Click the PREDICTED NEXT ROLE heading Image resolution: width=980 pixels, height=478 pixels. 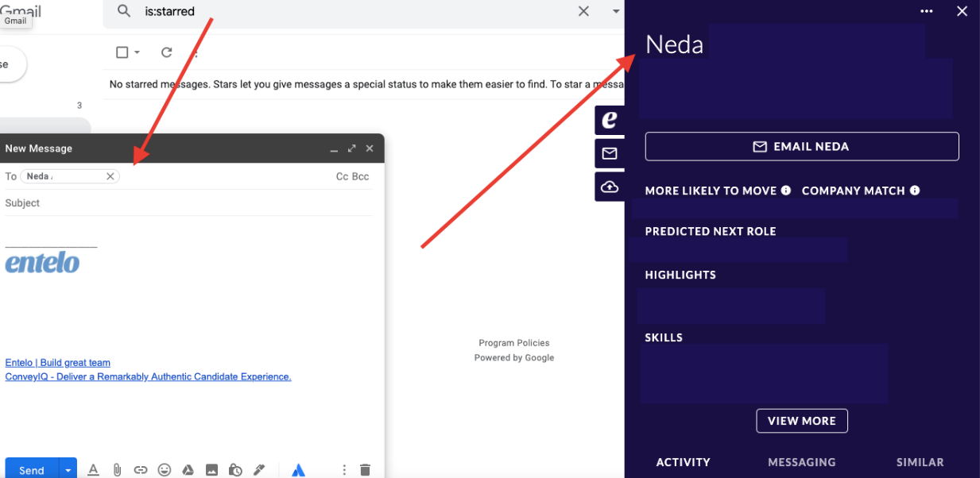coord(711,231)
